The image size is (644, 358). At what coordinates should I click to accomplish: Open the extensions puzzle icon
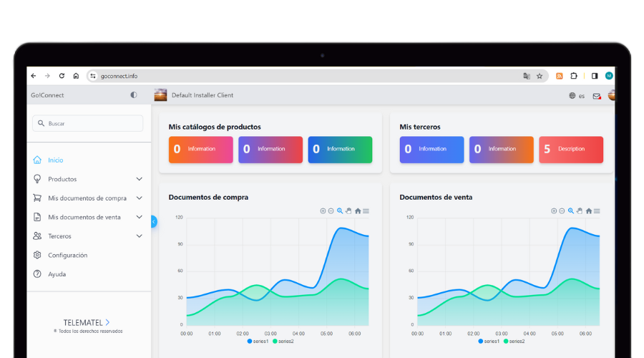pos(574,76)
